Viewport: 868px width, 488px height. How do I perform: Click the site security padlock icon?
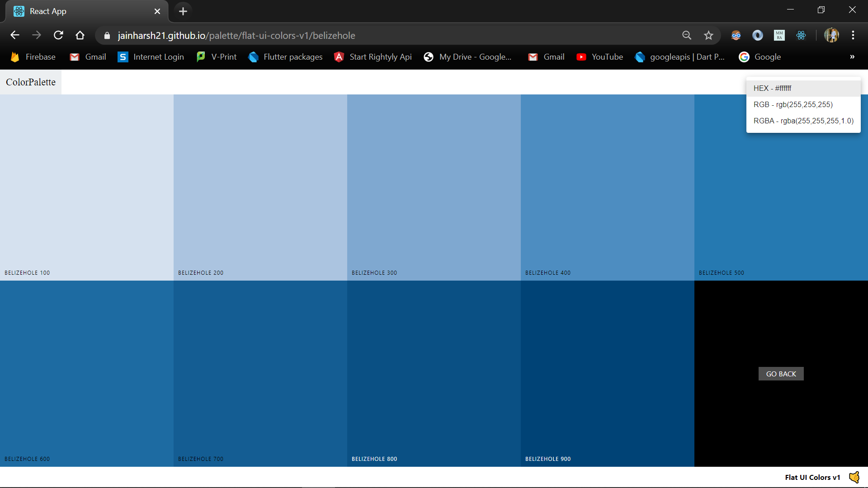[107, 35]
